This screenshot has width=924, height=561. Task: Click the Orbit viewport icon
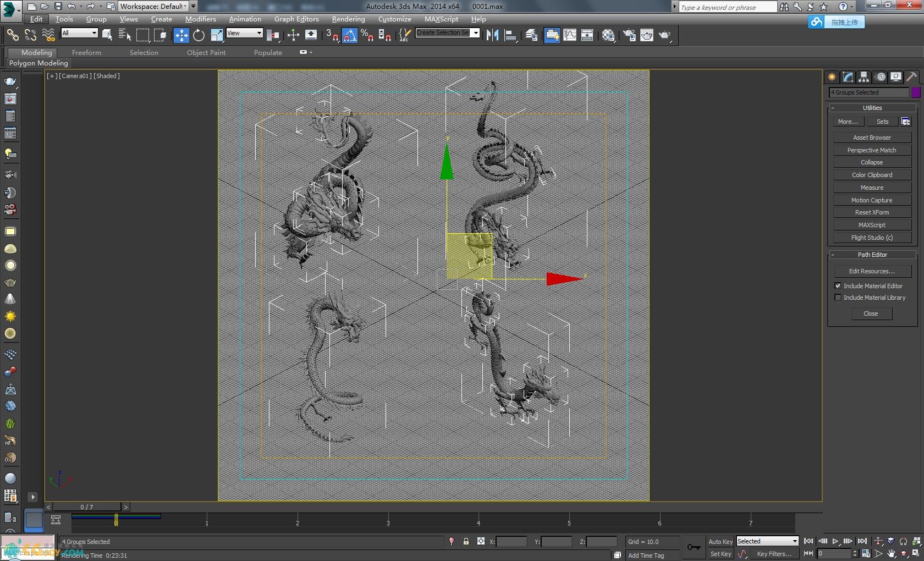(903, 553)
